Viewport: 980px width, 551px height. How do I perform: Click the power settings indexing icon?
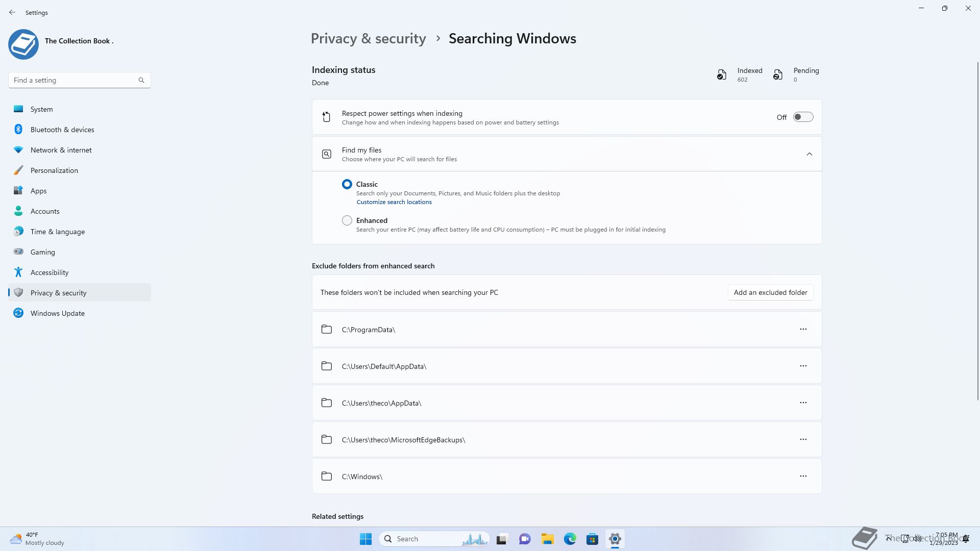pyautogui.click(x=327, y=117)
